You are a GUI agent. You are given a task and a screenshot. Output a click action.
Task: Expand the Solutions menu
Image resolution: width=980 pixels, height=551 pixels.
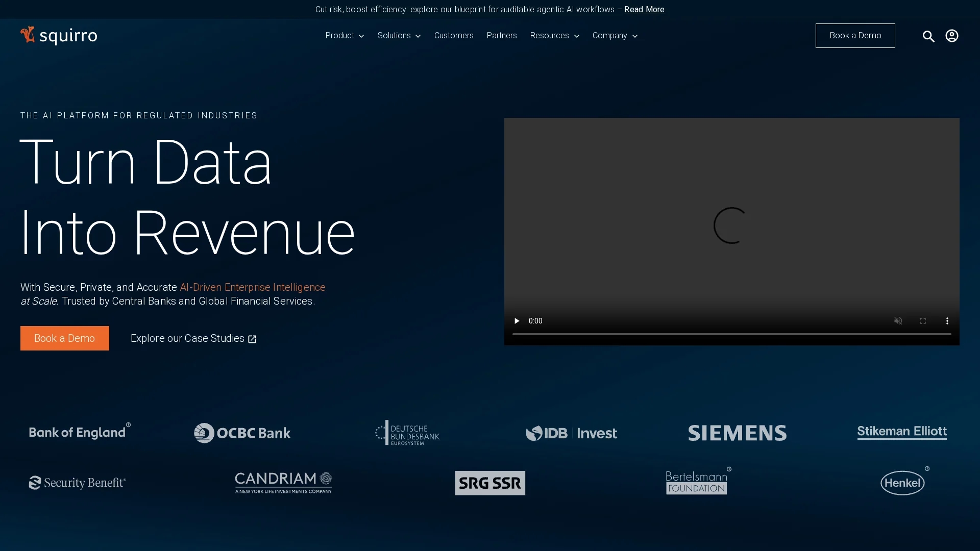coord(399,36)
